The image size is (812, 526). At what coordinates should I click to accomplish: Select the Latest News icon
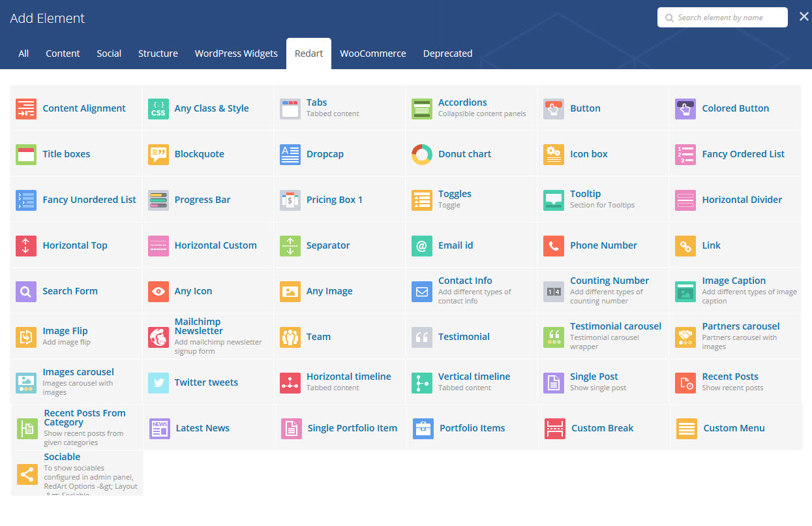(x=160, y=429)
